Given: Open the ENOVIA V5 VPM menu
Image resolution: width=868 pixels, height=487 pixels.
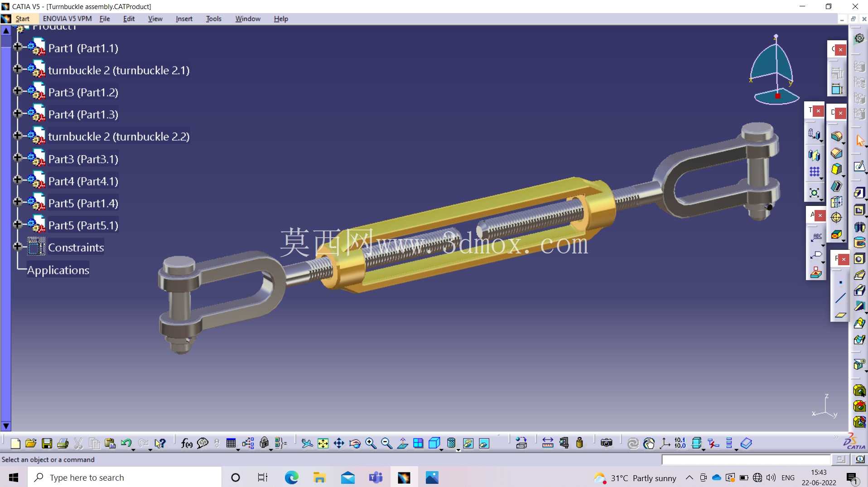Looking at the screenshot, I should point(67,19).
